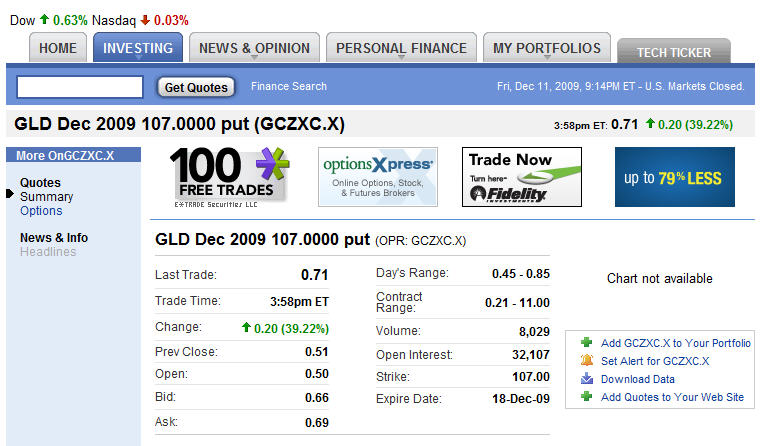Click the Quotes heading in the sidebar
The height and width of the screenshot is (446, 771).
coord(40,182)
